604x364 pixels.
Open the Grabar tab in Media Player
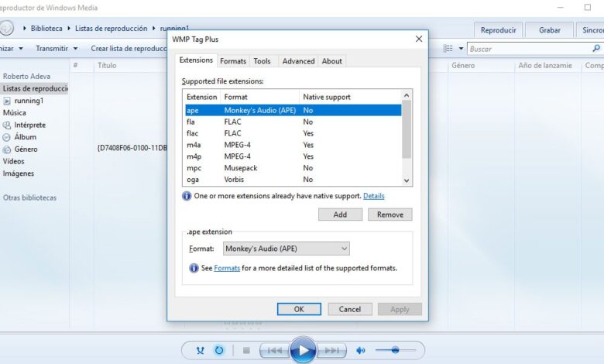coord(549,30)
